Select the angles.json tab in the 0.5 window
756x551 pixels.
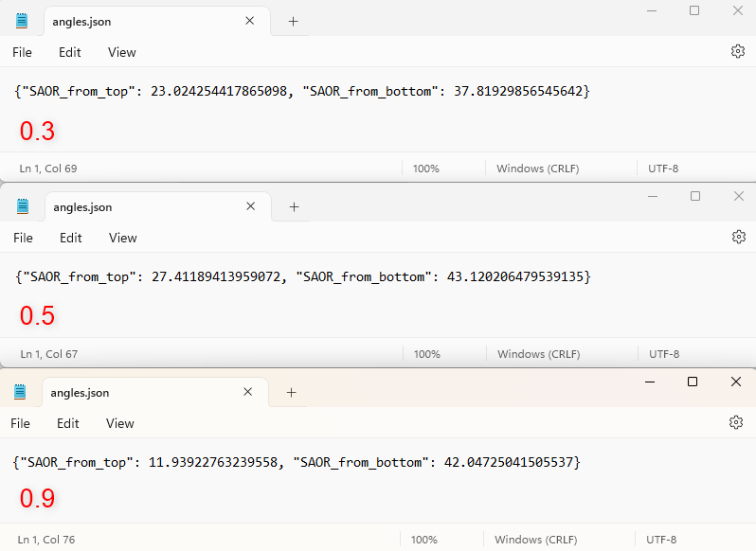[82, 207]
